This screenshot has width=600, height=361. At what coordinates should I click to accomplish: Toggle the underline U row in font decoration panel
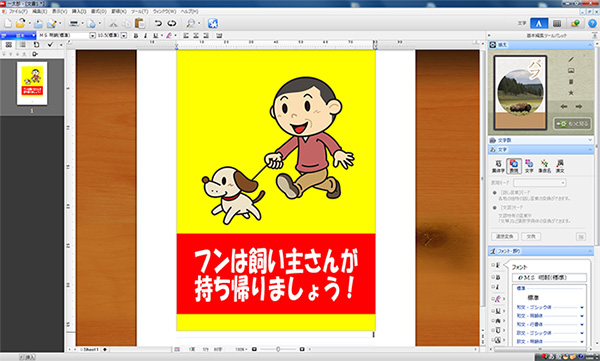498,311
